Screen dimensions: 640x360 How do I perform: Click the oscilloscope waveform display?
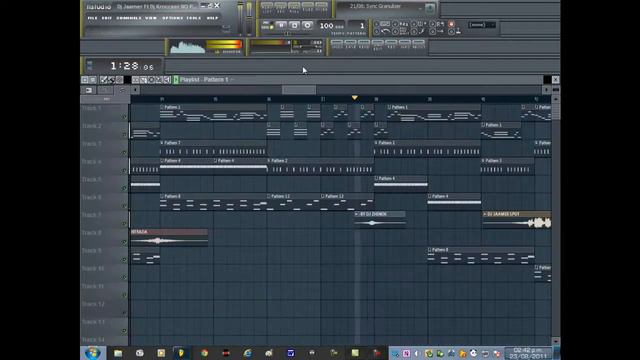tap(187, 47)
